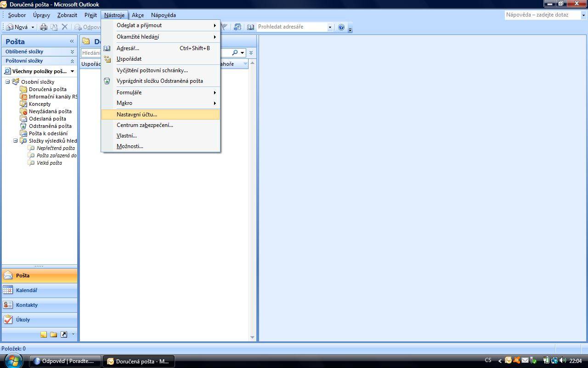The width and height of the screenshot is (588, 368).
Task: Click the Adresář book icon in menu
Action: [107, 48]
